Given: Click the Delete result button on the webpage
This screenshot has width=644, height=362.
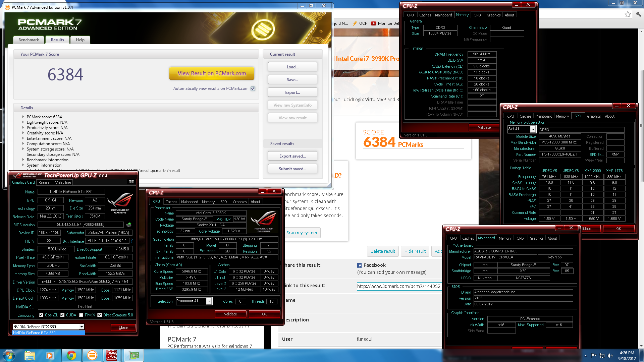Looking at the screenshot, I should pyautogui.click(x=383, y=251).
